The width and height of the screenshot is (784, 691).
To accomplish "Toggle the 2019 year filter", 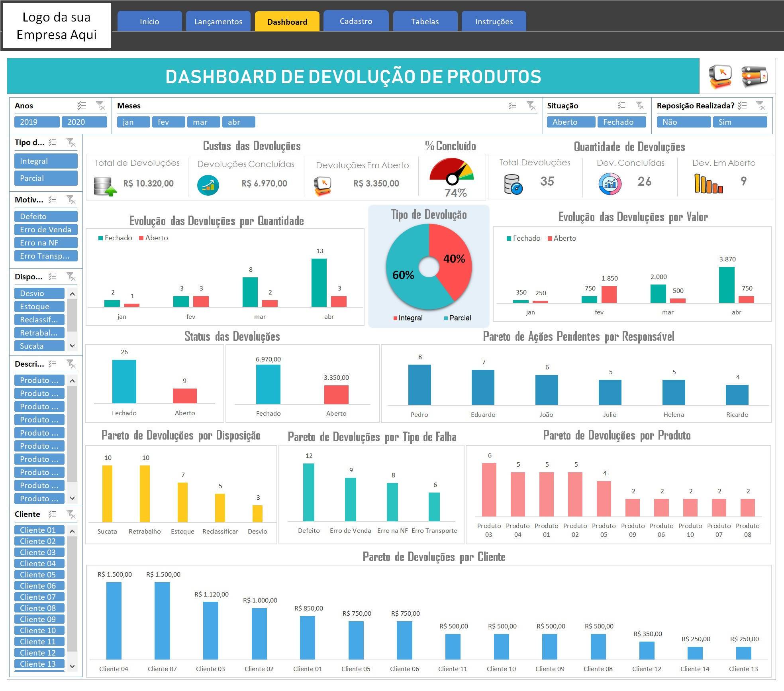I will click(x=37, y=122).
